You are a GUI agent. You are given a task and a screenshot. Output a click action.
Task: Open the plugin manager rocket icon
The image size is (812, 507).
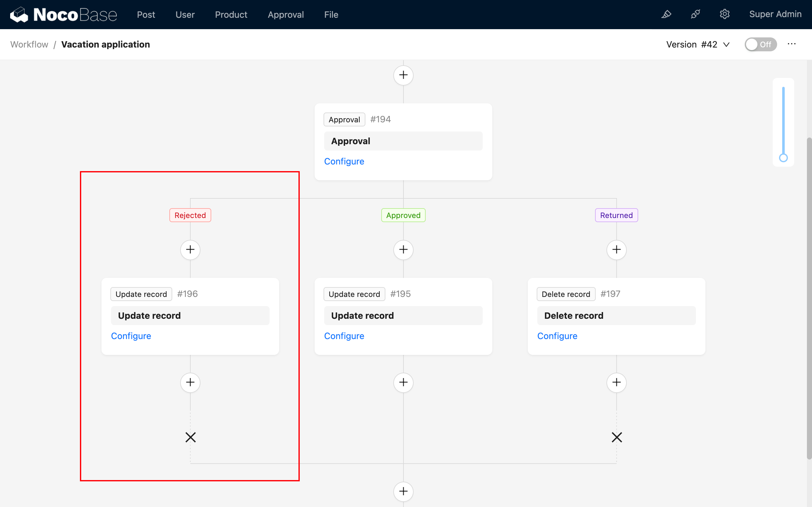tap(695, 15)
